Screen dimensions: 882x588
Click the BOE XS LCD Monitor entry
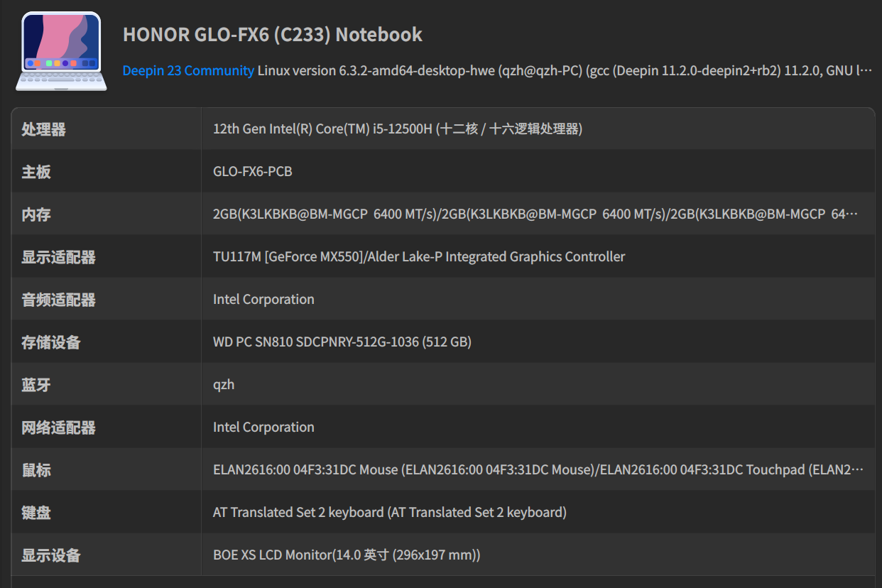346,555
